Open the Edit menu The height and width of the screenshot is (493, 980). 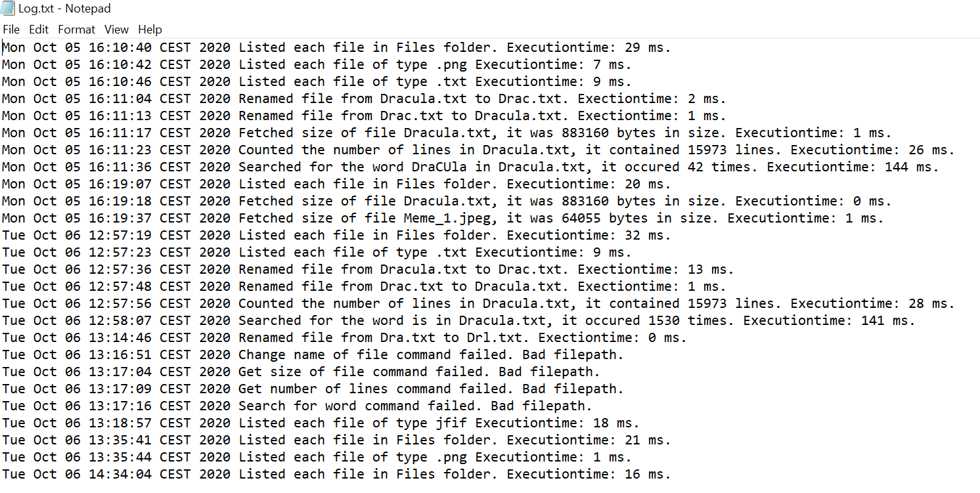(x=39, y=29)
